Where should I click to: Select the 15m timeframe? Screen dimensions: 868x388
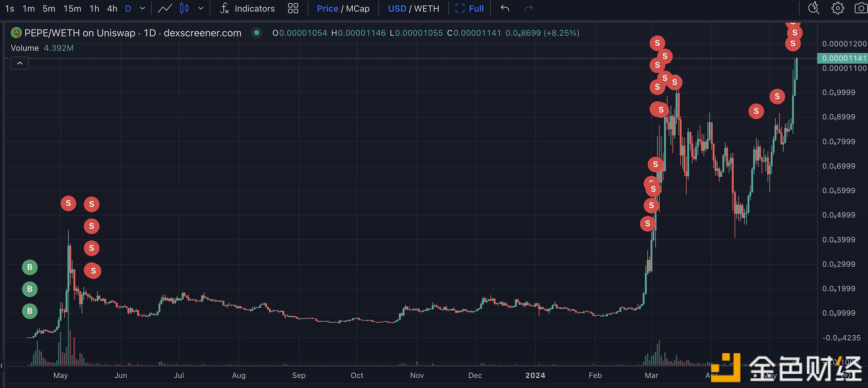[x=72, y=9]
